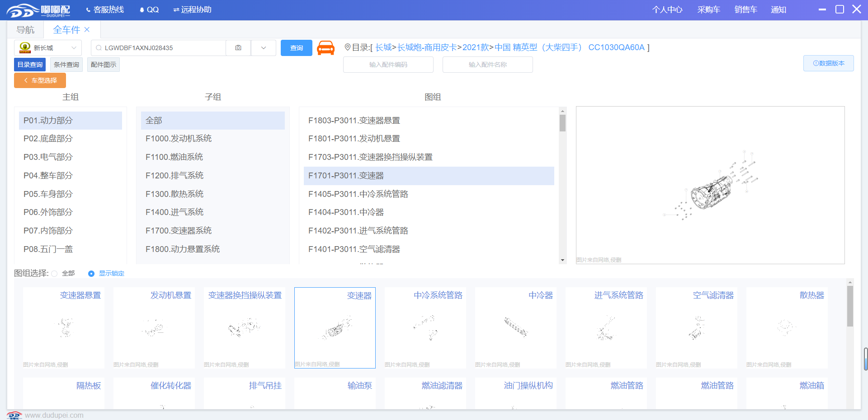Click the location pin next to 目录
Viewport: 868px width, 420px height.
[x=348, y=47]
